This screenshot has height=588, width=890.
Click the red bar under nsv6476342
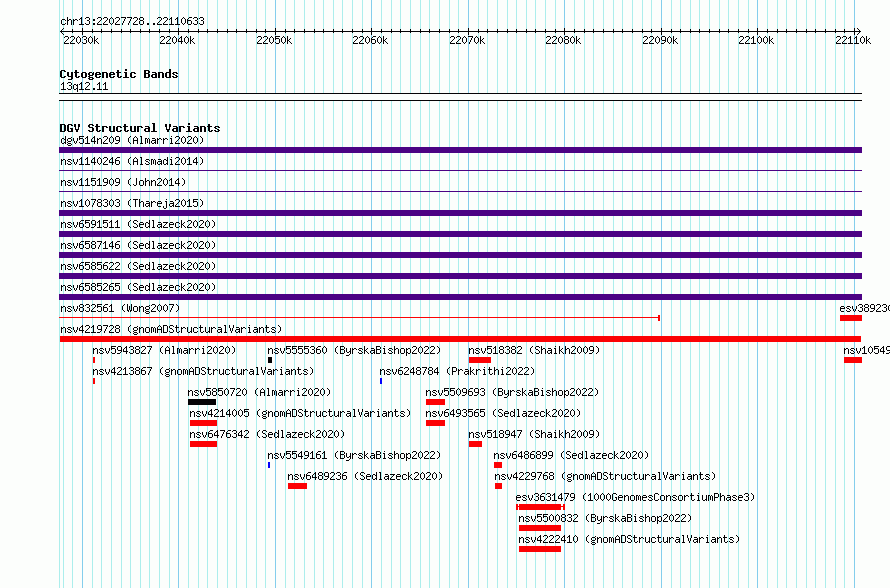[x=204, y=444]
